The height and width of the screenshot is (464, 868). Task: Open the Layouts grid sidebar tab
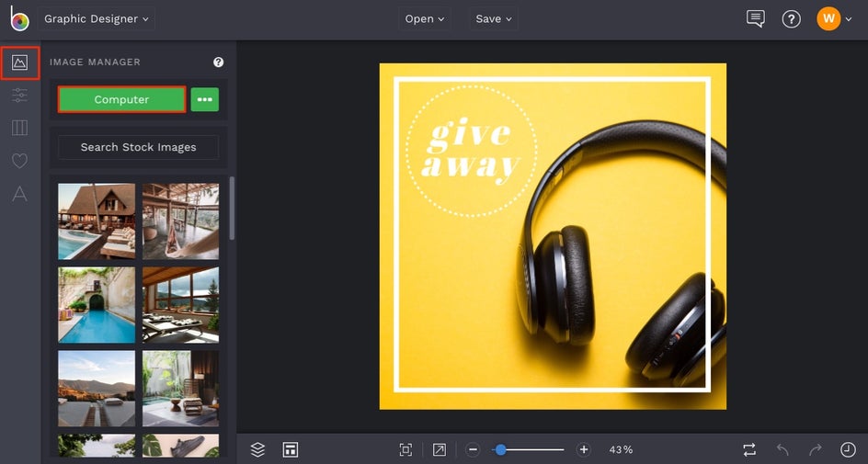click(19, 128)
